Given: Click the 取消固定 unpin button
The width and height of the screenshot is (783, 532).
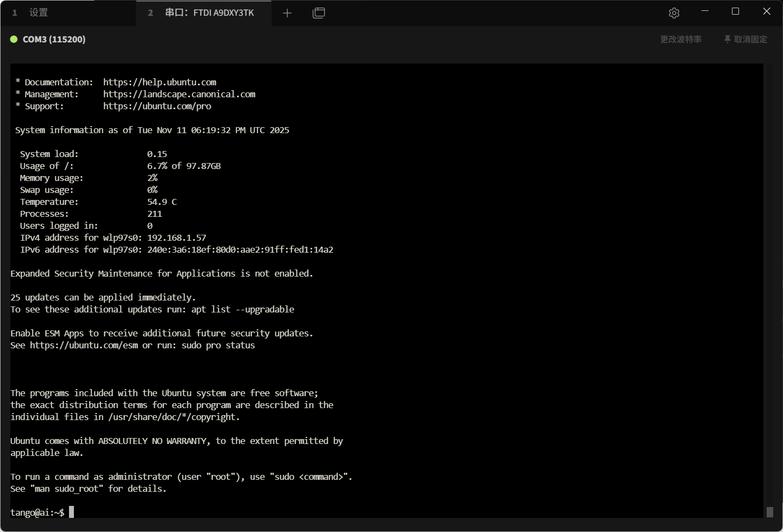Looking at the screenshot, I should coord(750,39).
